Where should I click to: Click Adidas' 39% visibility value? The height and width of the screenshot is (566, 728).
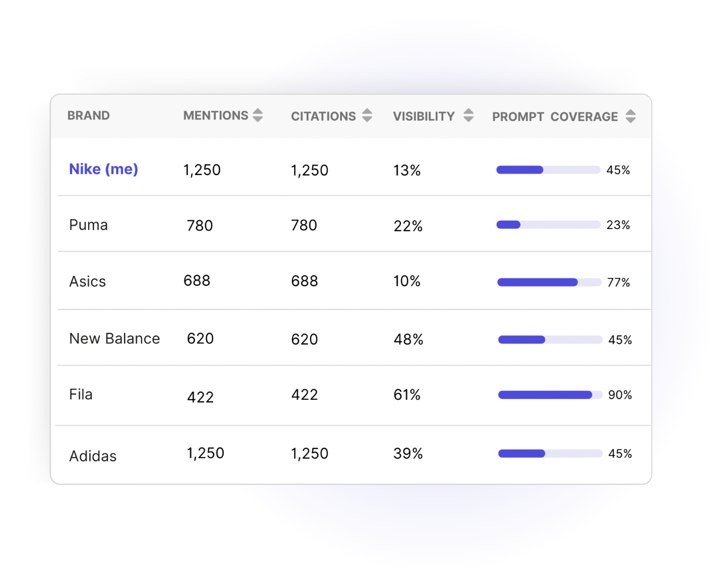[408, 454]
